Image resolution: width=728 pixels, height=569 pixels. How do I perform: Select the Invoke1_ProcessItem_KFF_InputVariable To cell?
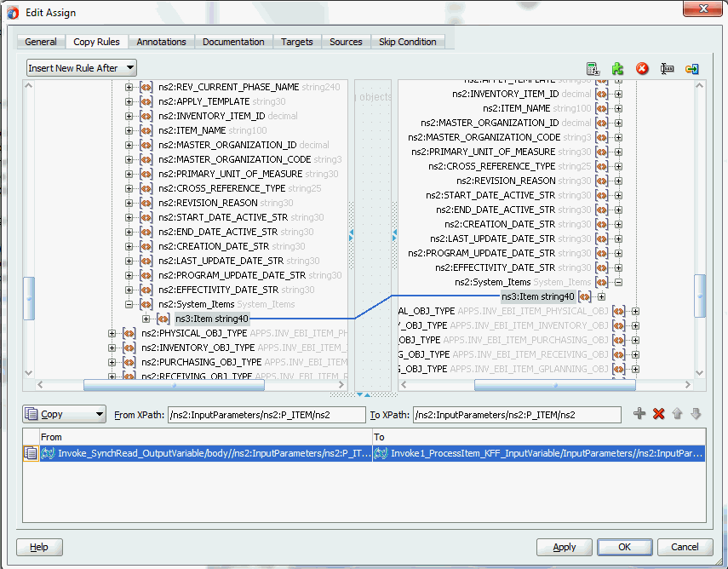click(539, 453)
